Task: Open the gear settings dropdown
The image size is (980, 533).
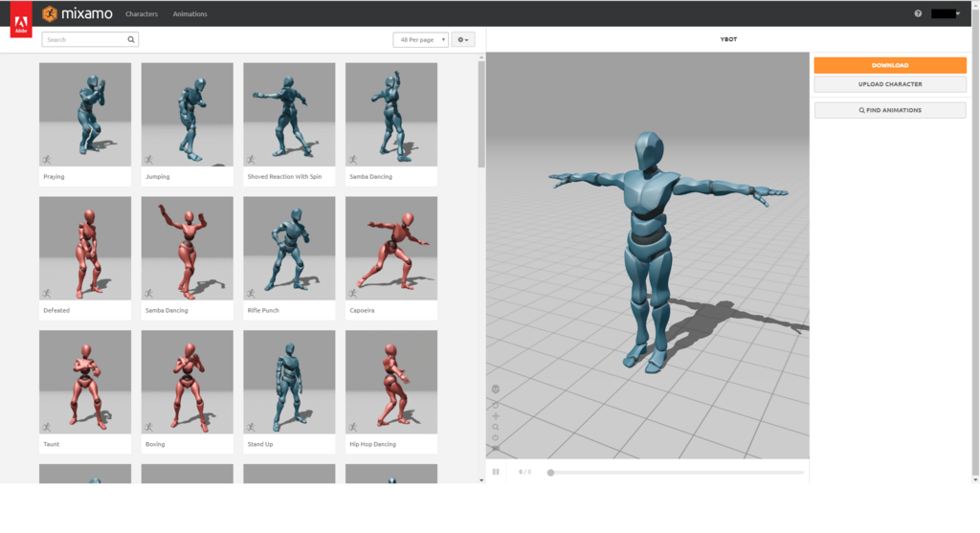Action: click(462, 39)
